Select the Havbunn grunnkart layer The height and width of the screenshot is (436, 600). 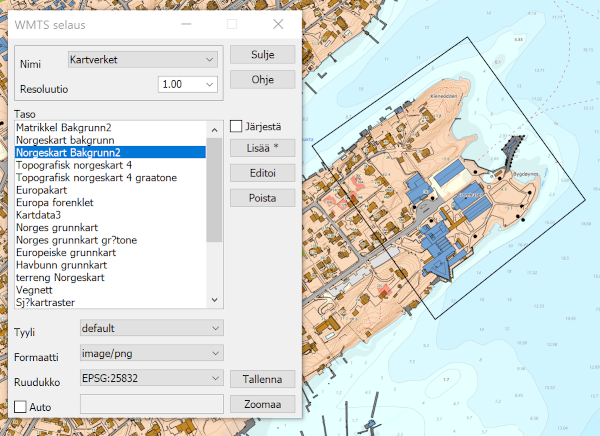[x=60, y=264]
